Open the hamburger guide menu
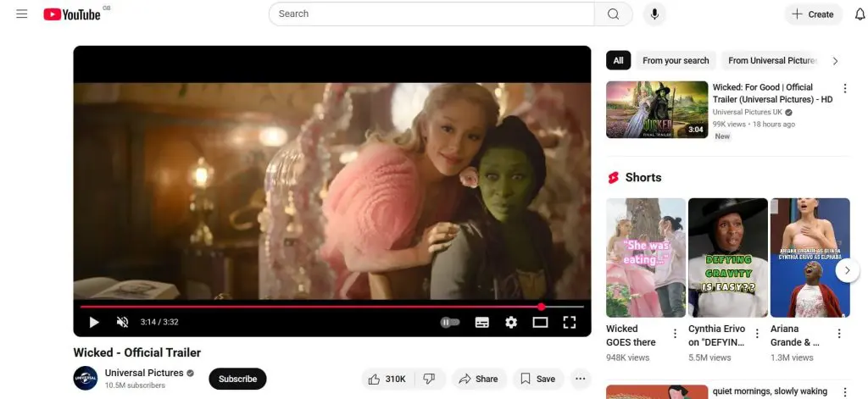Image resolution: width=868 pixels, height=399 pixels. point(22,14)
